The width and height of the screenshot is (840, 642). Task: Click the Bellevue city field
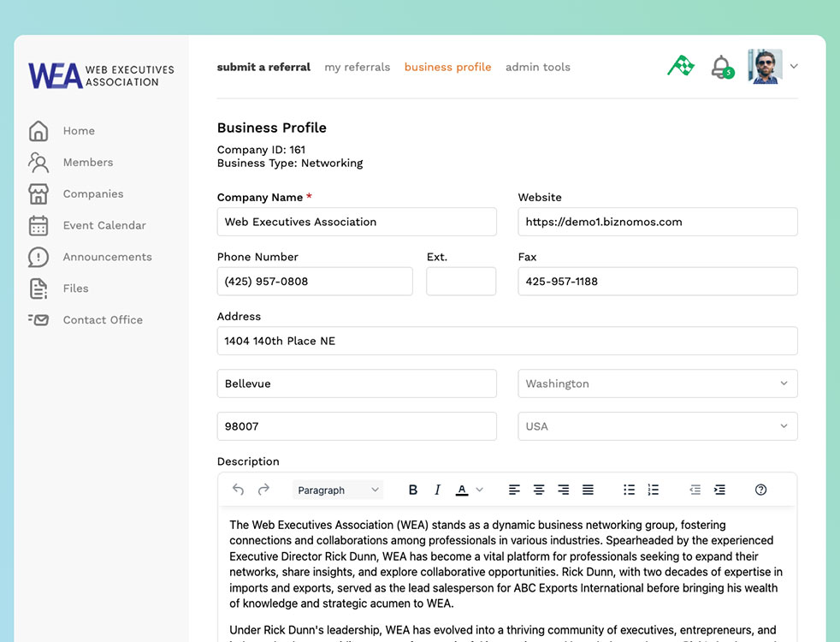click(357, 383)
